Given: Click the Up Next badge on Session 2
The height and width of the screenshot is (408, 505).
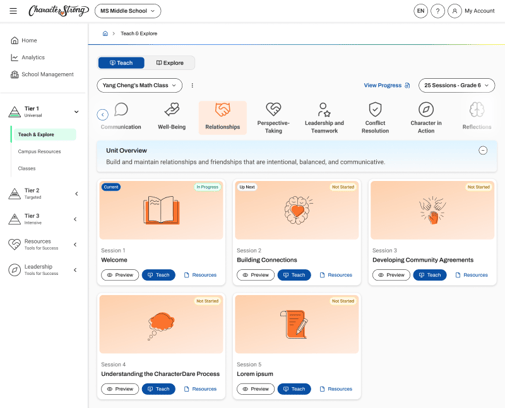Looking at the screenshot, I should point(247,187).
